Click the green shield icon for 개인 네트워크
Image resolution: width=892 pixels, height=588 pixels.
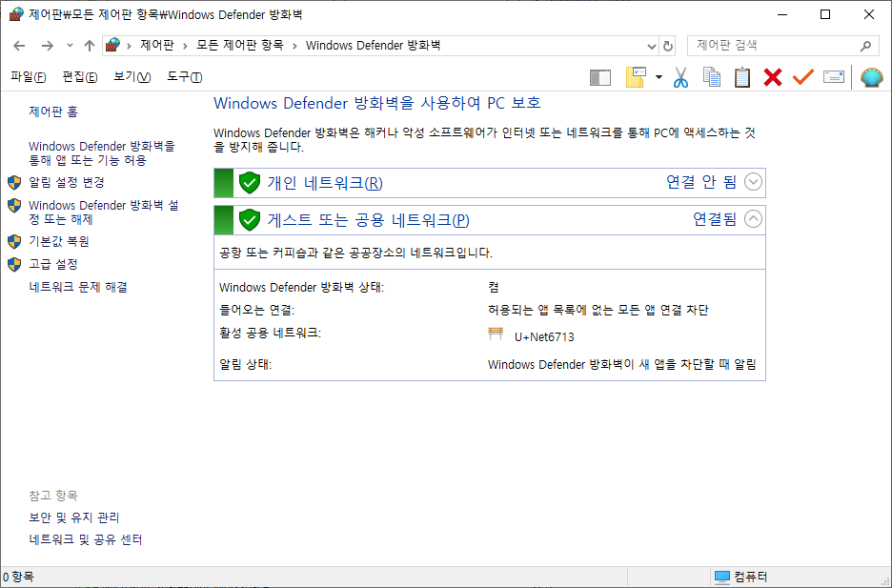(249, 183)
